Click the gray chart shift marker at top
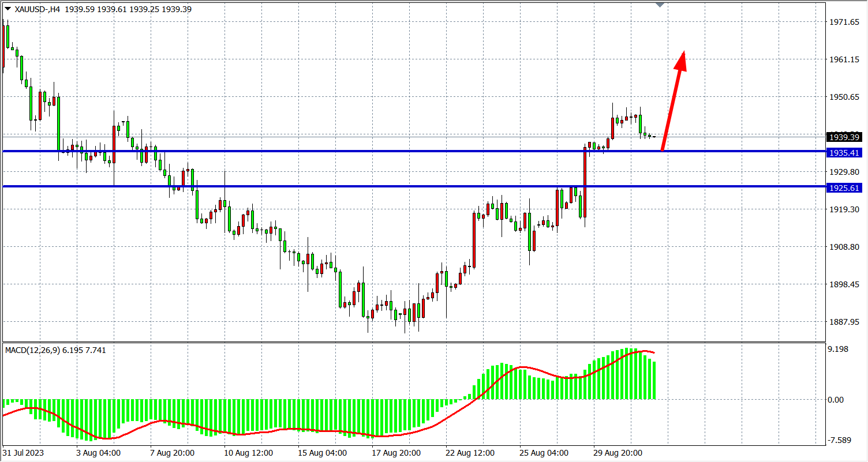Image resolution: width=868 pixels, height=462 pixels. (x=661, y=5)
